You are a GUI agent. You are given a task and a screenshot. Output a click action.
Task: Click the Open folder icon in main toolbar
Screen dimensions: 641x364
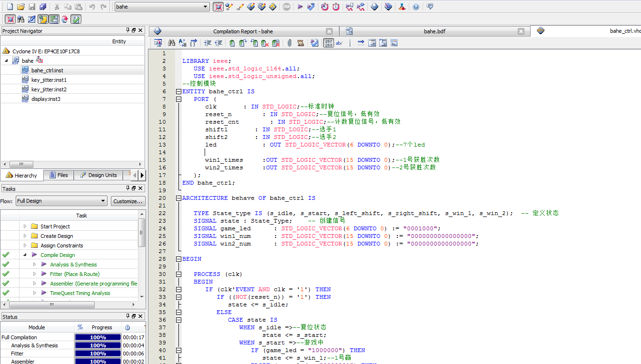pyautogui.click(x=20, y=7)
